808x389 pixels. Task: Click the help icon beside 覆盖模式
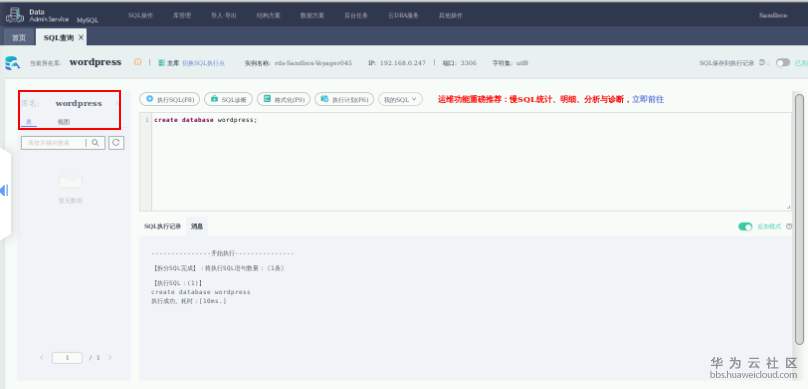[789, 226]
